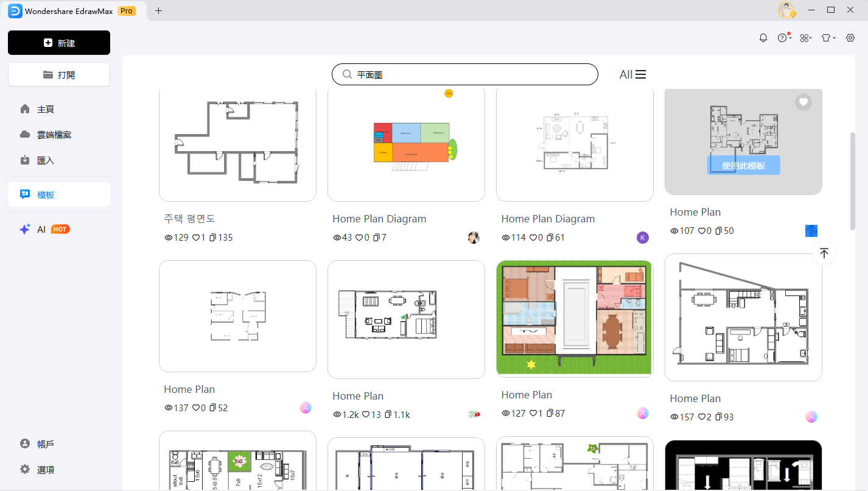
Task: Click the notification bell icon
Action: [x=763, y=38]
